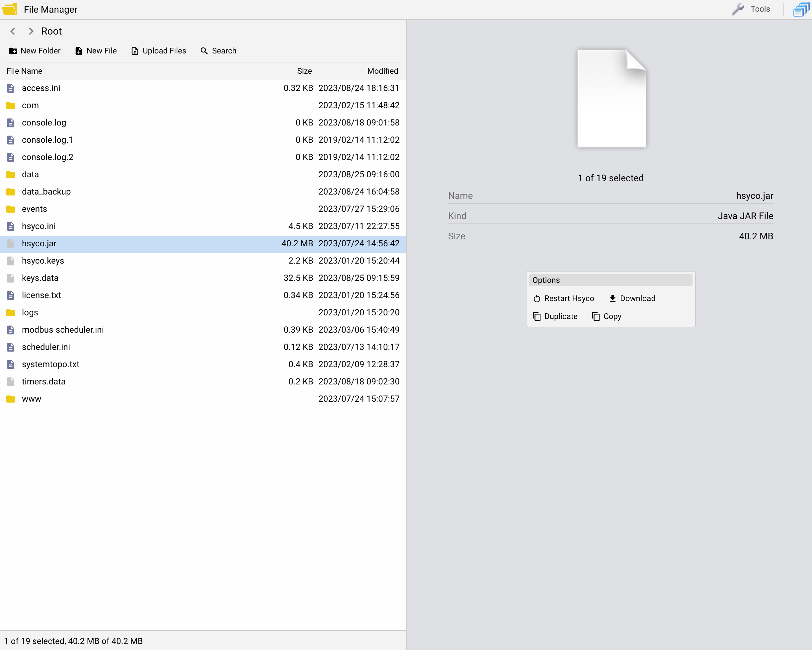812x650 pixels.
Task: Select the www folder
Action: pos(31,399)
